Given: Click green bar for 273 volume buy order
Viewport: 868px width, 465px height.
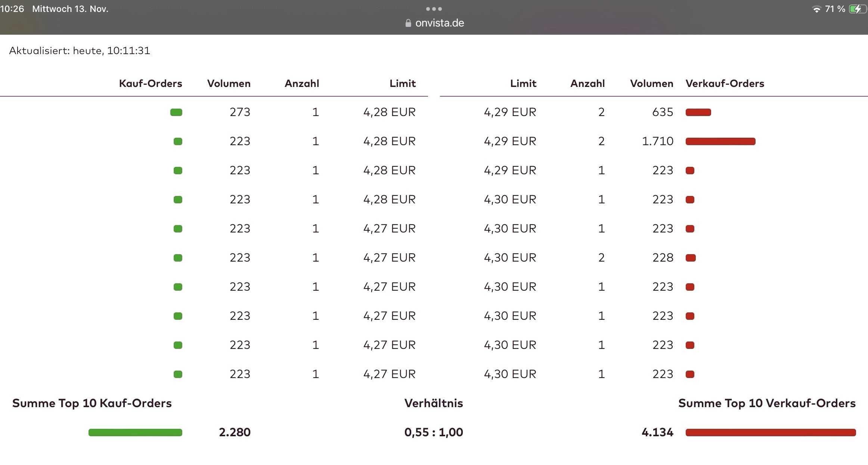Looking at the screenshot, I should [176, 112].
